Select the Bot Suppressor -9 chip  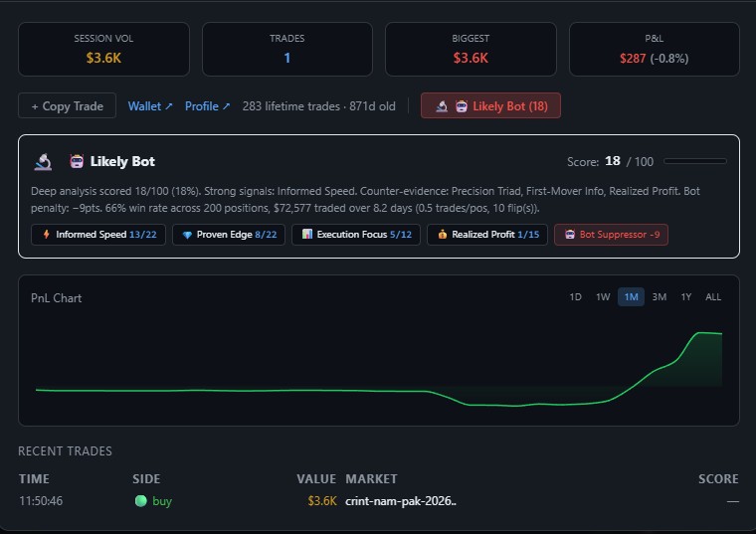click(x=611, y=235)
